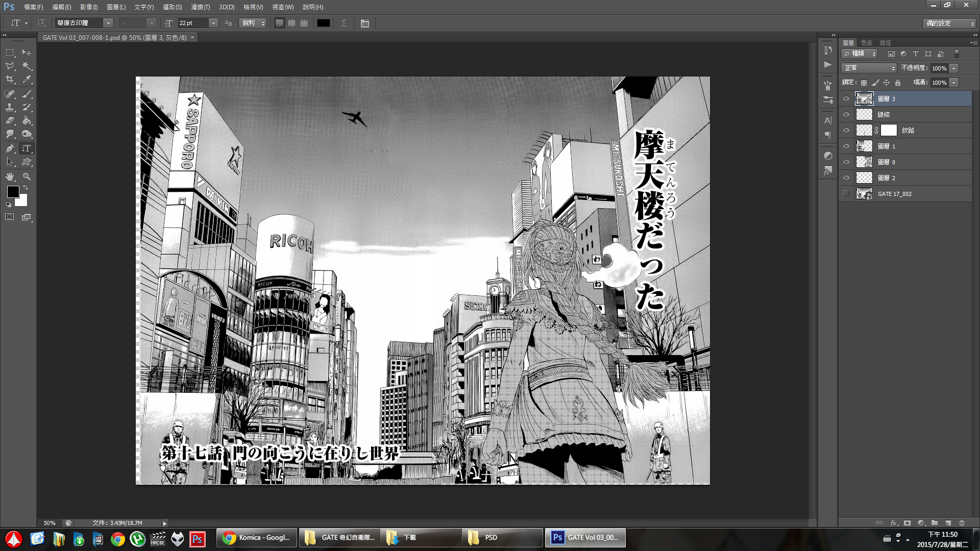Screen dimensions: 980x551
Task: Open the fill 填滿 dropdown arrow
Action: [x=953, y=83]
